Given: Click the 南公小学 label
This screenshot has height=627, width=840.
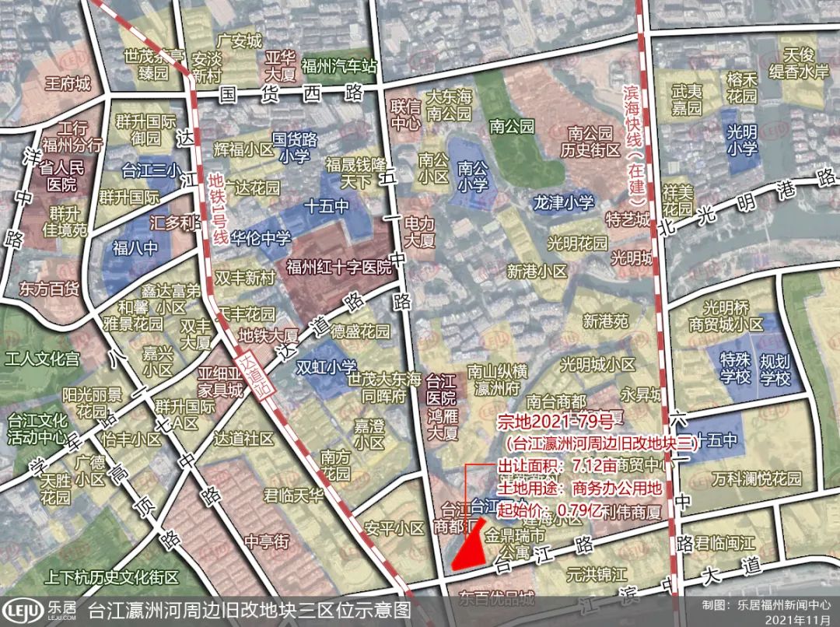Looking at the screenshot, I should click(x=473, y=177).
